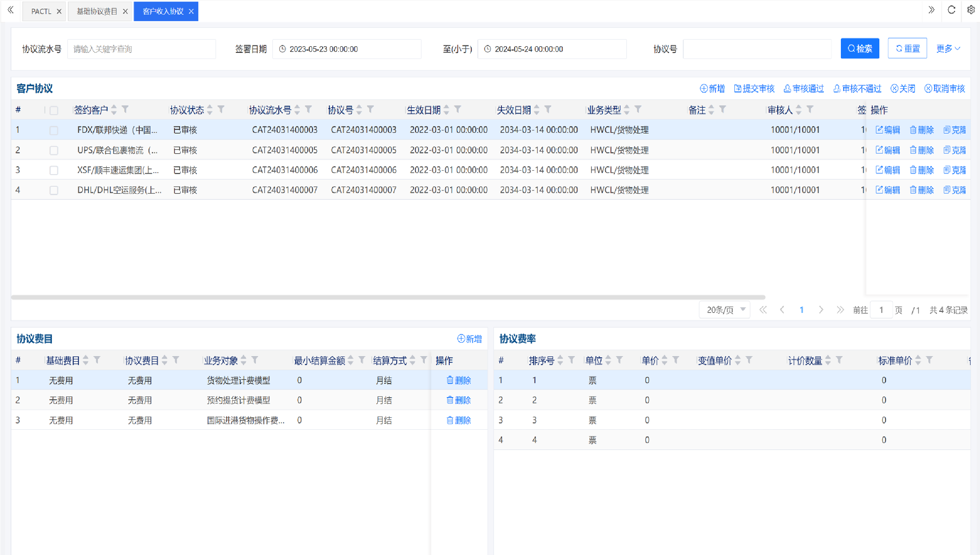Sort by 签约客户 column arrows
980x555 pixels.
tap(114, 110)
